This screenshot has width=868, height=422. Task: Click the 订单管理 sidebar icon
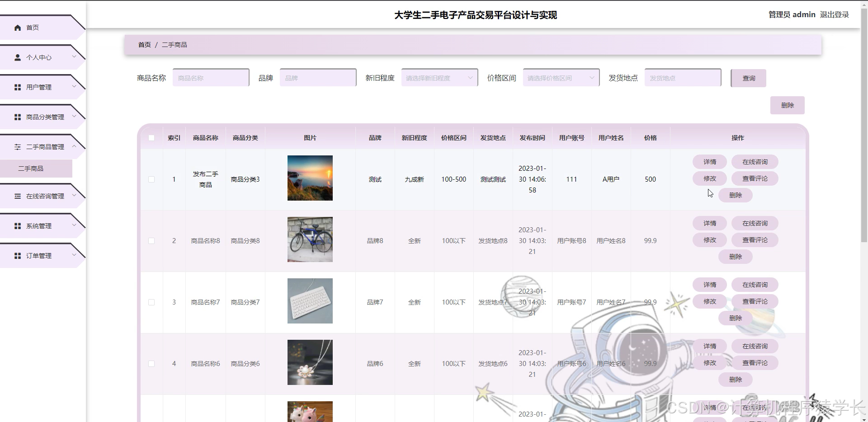point(18,255)
